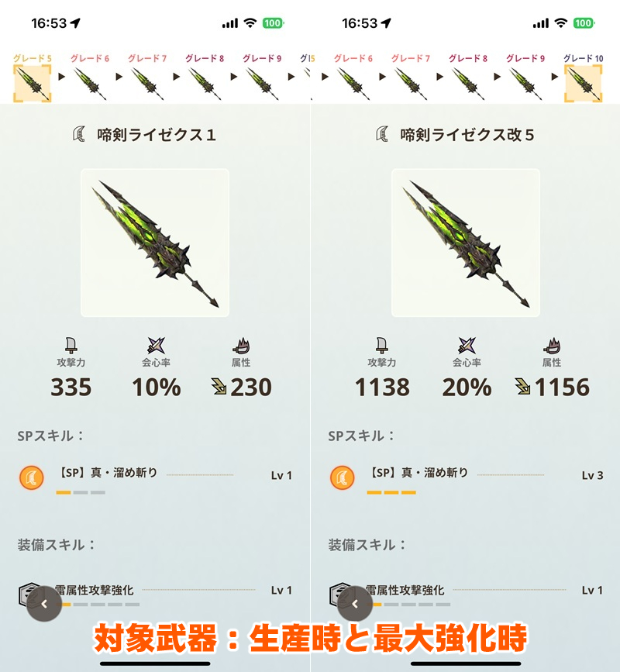
Task: Select Grade 10 weapon thumbnail in right panel
Action: coord(583,84)
